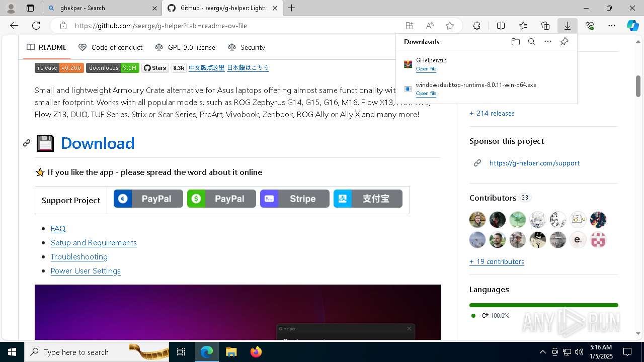Screen dimensions: 644x362
Task: Select the Security tab
Action: click(247, 47)
